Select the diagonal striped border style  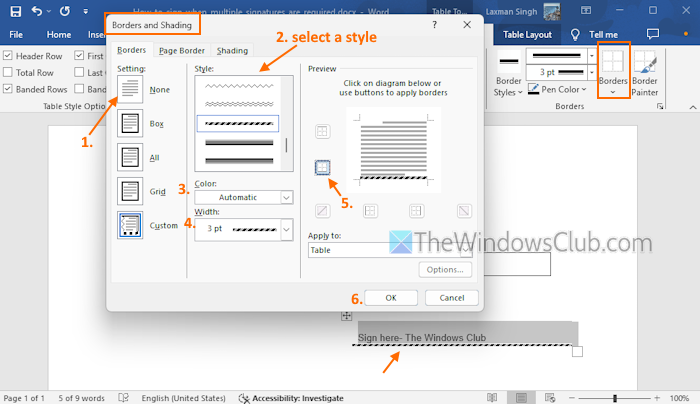coord(238,123)
